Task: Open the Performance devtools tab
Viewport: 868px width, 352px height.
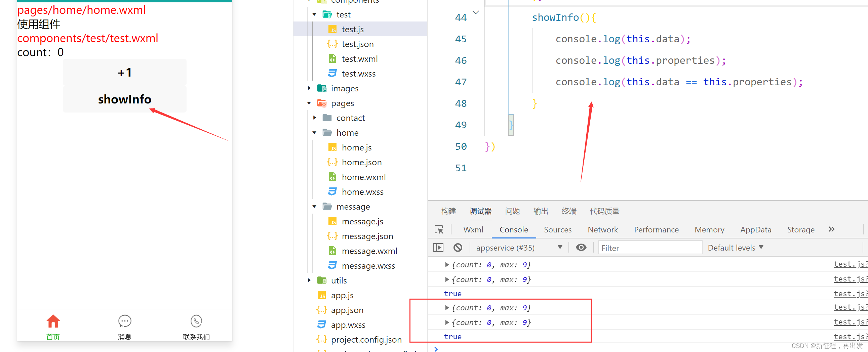Action: pyautogui.click(x=657, y=229)
